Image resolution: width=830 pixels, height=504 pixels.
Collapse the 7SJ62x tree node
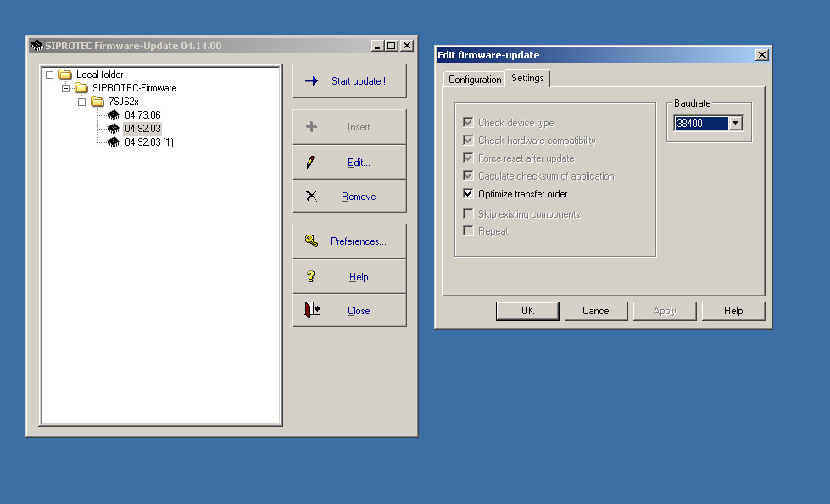coord(82,102)
